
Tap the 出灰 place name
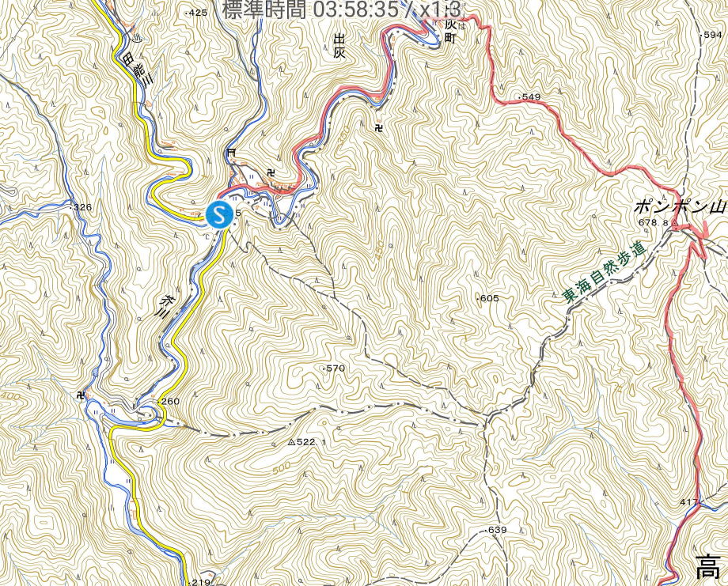339,47
